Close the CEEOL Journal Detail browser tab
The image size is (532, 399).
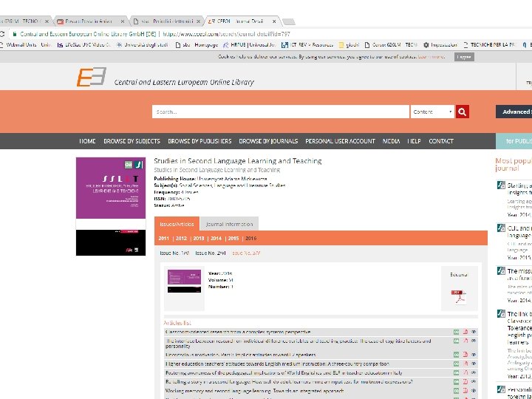(274, 21)
